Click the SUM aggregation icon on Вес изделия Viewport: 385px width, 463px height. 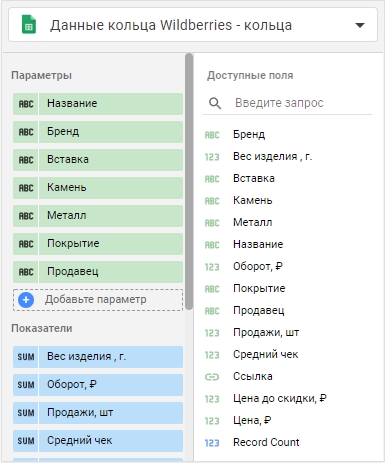26,357
